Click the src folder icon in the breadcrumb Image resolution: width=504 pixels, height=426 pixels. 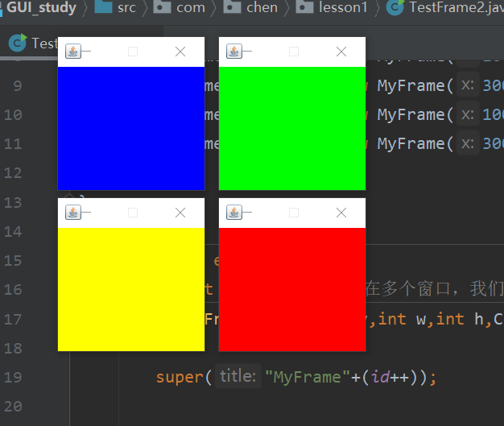[x=104, y=6]
